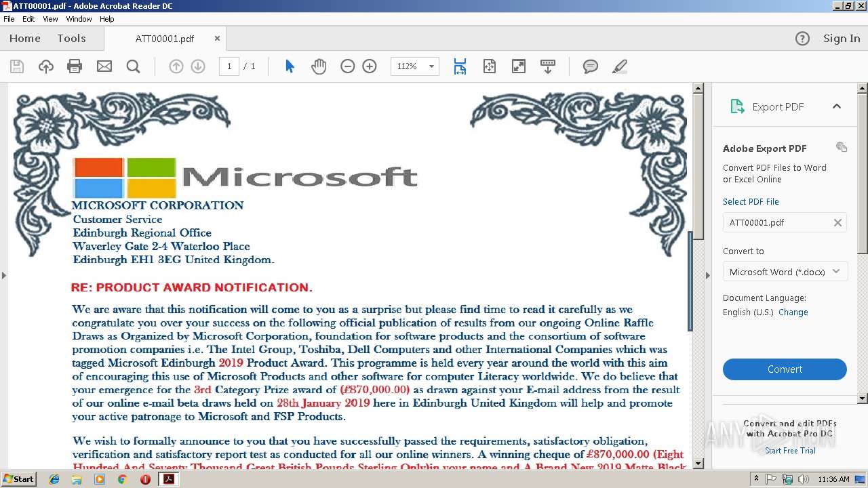Close the ATT00001.pdf tab

217,39
